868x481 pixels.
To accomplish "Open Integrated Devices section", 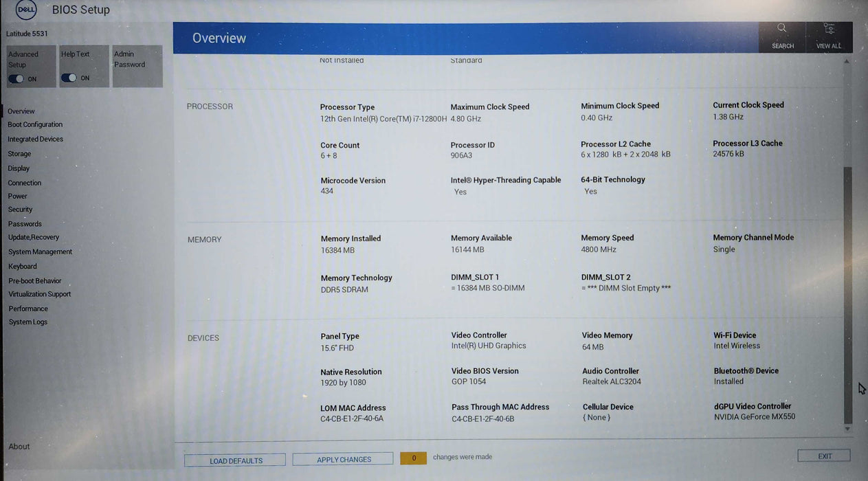I will tap(36, 139).
